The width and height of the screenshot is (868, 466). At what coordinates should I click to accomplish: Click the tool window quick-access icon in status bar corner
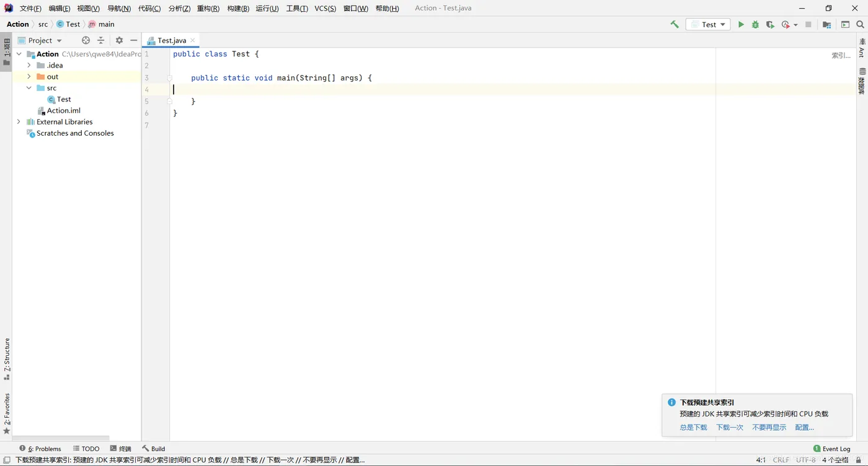tap(6, 460)
